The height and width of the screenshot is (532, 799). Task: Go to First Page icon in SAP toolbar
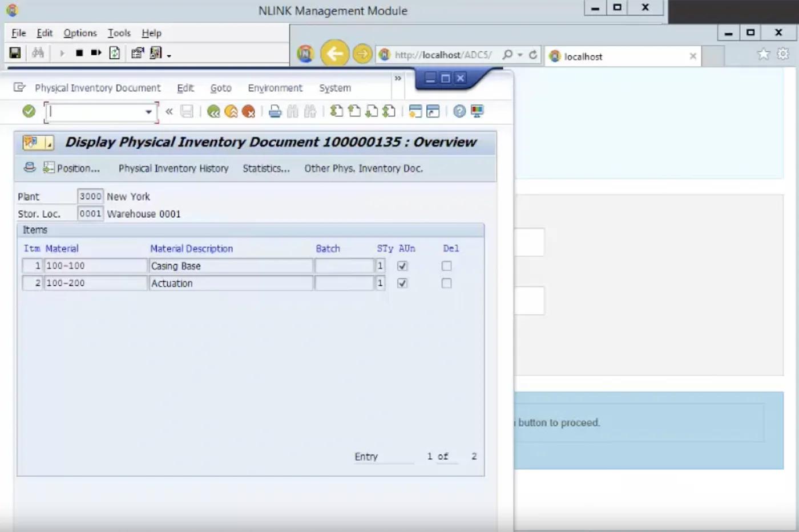[337, 111]
